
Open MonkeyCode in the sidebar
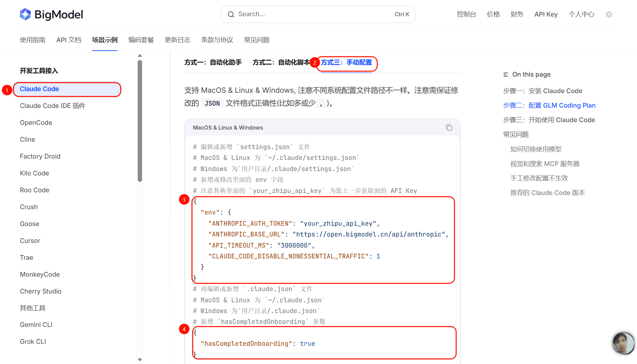coord(40,275)
